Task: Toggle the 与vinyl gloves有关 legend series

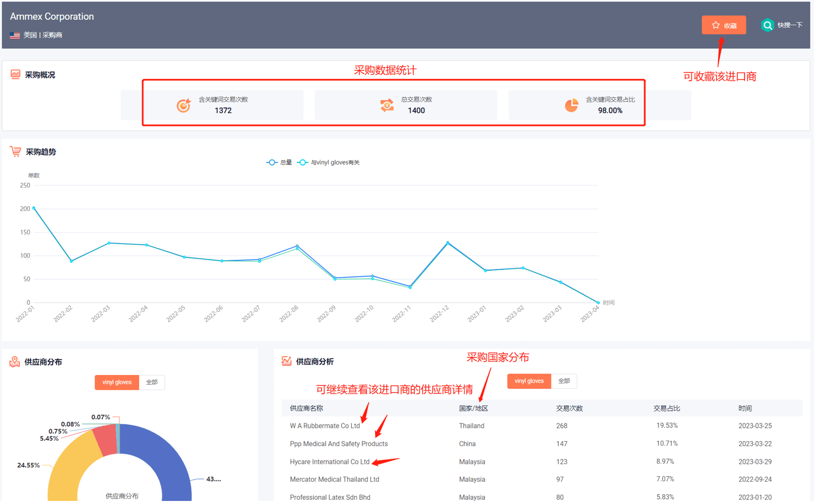Action: tap(329, 162)
